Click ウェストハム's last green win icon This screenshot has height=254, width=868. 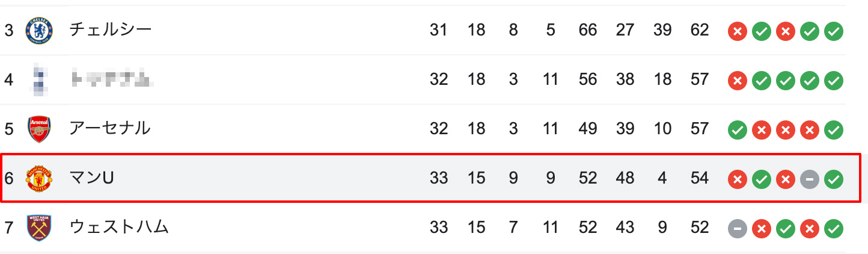833,228
